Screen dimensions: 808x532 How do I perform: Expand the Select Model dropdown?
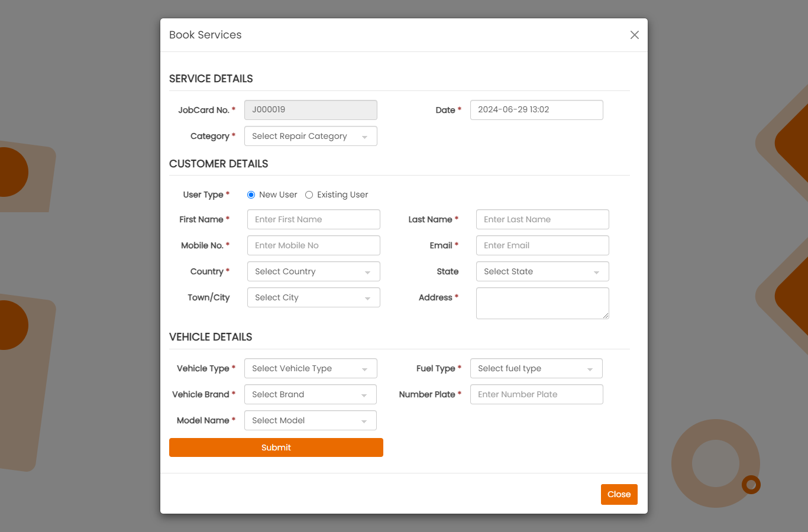[x=311, y=420]
